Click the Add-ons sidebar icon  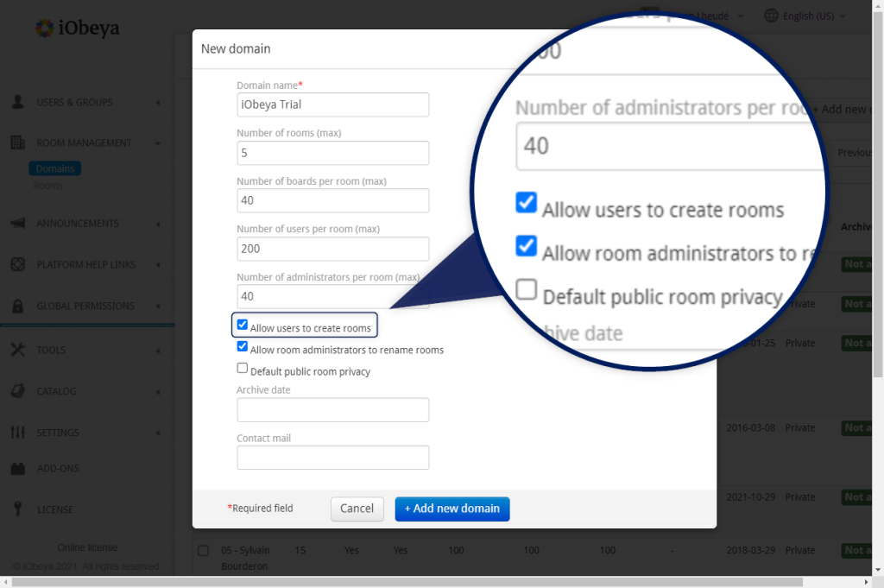point(19,468)
